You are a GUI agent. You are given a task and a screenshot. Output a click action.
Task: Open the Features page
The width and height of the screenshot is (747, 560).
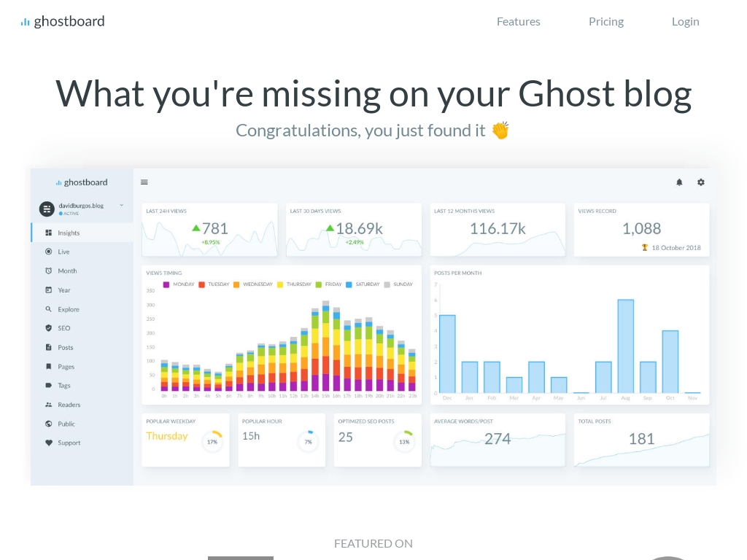[x=519, y=21]
